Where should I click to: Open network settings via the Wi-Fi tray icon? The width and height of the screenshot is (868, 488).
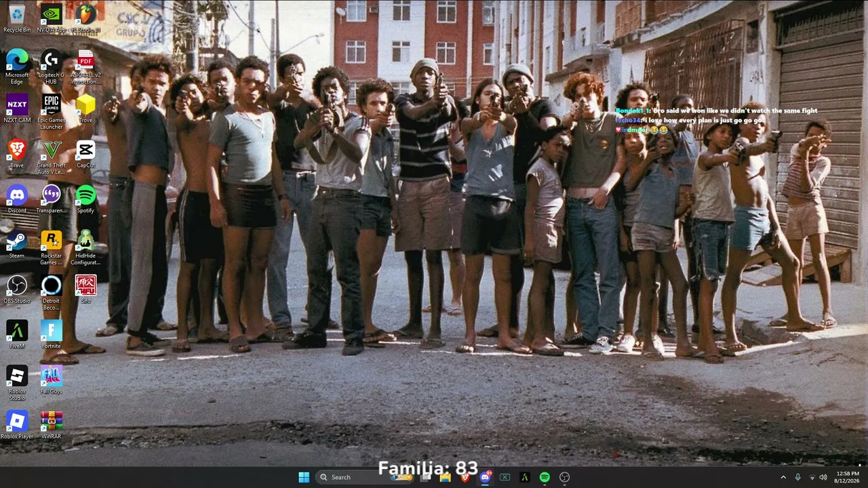tap(812, 477)
